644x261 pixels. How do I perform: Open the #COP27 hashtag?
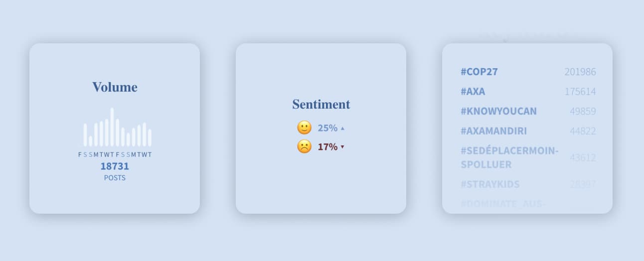[x=479, y=72]
